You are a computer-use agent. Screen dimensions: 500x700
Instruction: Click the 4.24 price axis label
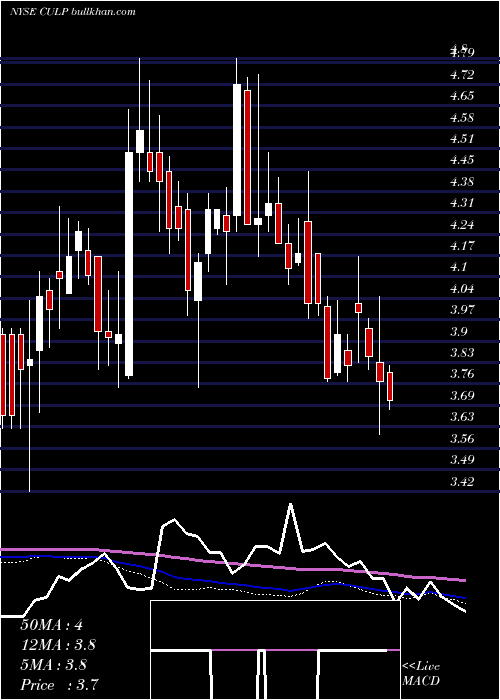coord(462,225)
